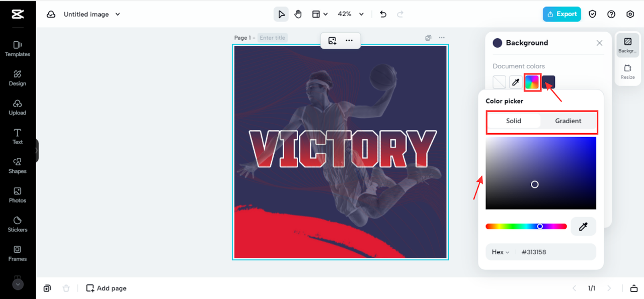Open the 42% zoom level dropdown
The width and height of the screenshot is (644, 299).
[350, 14]
